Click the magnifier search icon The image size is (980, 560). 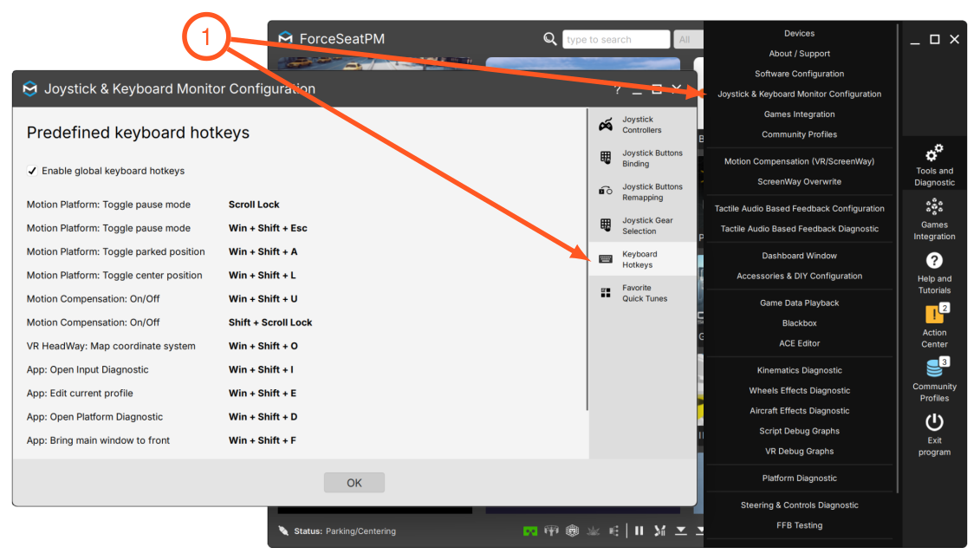(x=549, y=39)
